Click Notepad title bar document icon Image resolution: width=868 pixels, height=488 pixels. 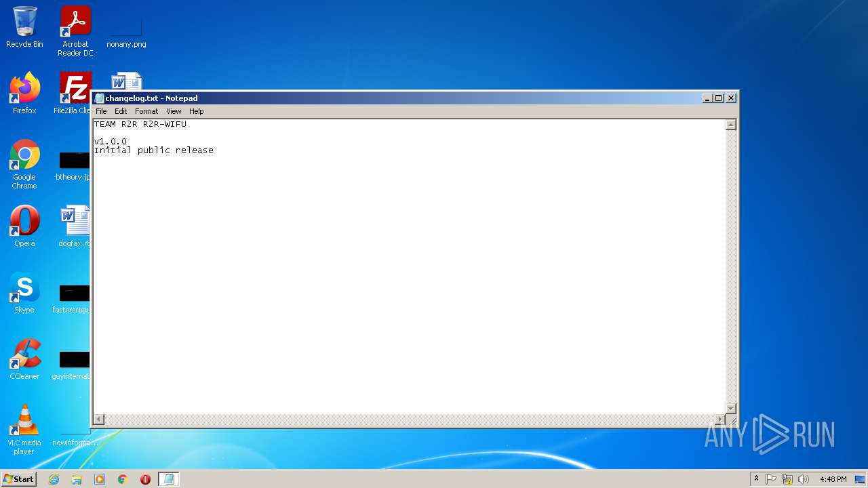[x=99, y=98]
